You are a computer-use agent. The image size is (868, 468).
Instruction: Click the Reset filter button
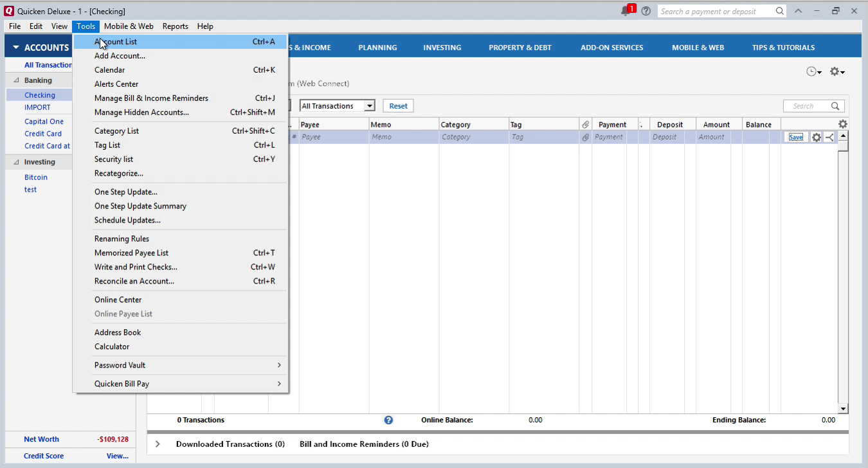pyautogui.click(x=398, y=106)
